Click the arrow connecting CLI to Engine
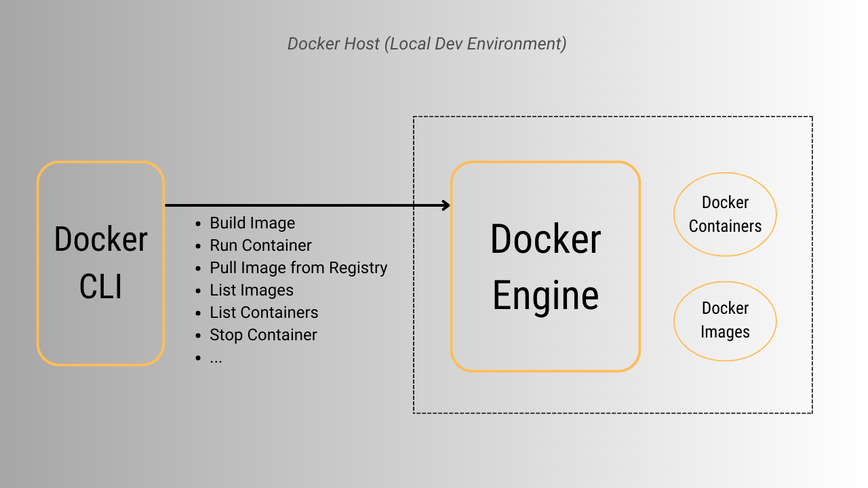Screen dimensions: 868x488 pos(305,203)
